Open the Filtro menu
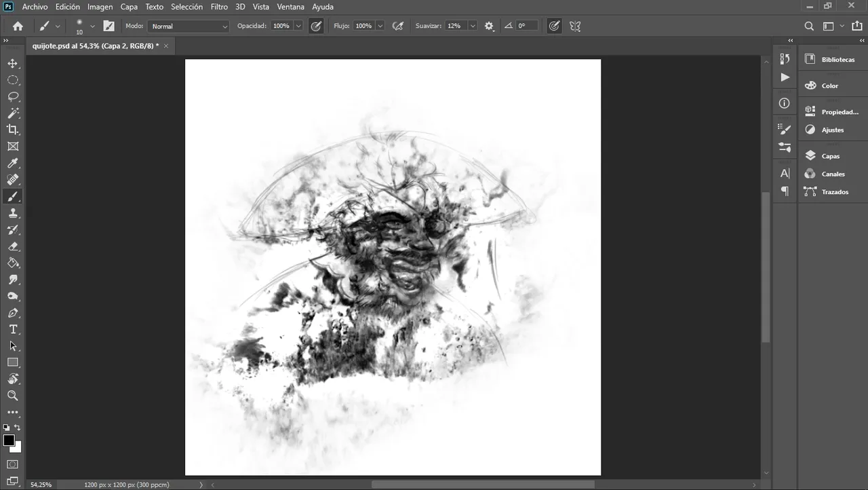Screen dimensions: 868x490 219,7
